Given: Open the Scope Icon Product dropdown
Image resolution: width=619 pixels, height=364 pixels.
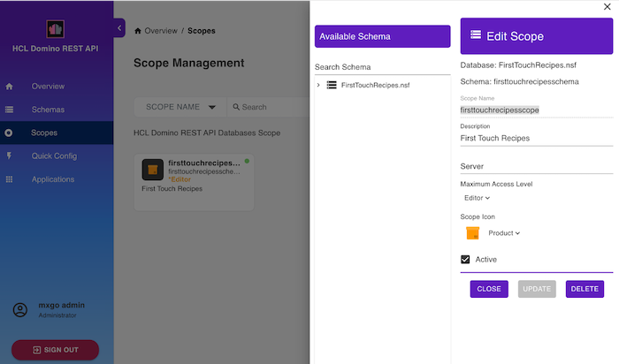Looking at the screenshot, I should pos(504,233).
